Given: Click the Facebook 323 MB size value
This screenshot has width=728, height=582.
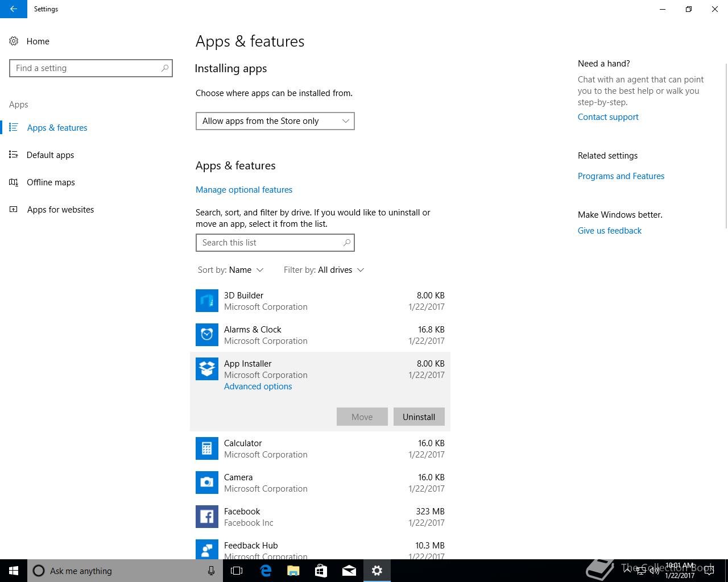Looking at the screenshot, I should click(x=431, y=512).
